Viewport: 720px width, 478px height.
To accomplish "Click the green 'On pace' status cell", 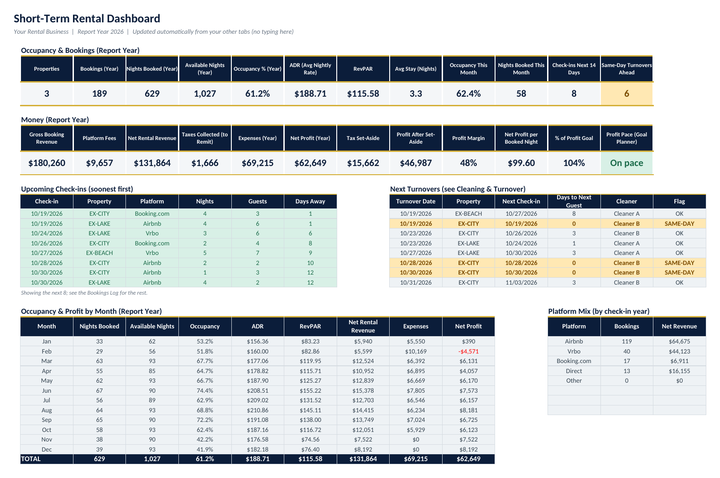I will tap(626, 163).
